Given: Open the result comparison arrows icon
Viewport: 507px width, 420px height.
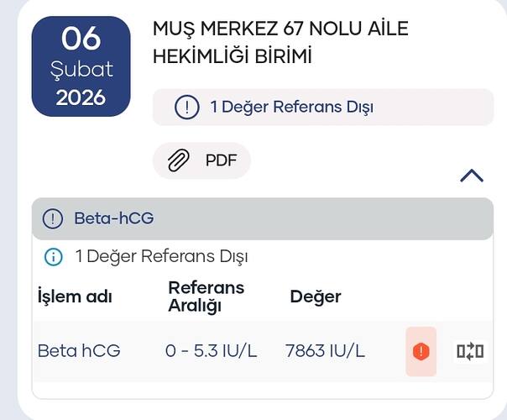Looking at the screenshot, I should click(x=470, y=351).
